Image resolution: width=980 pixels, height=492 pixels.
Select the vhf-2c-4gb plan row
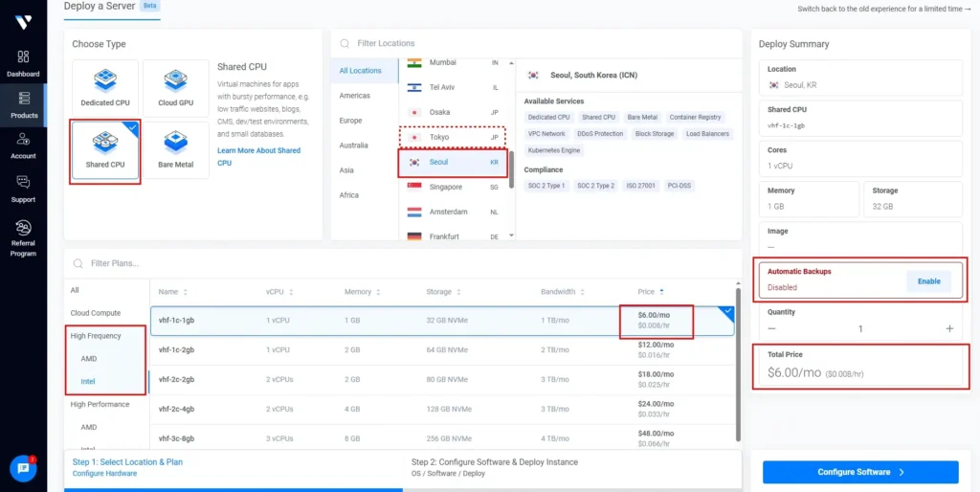click(442, 410)
